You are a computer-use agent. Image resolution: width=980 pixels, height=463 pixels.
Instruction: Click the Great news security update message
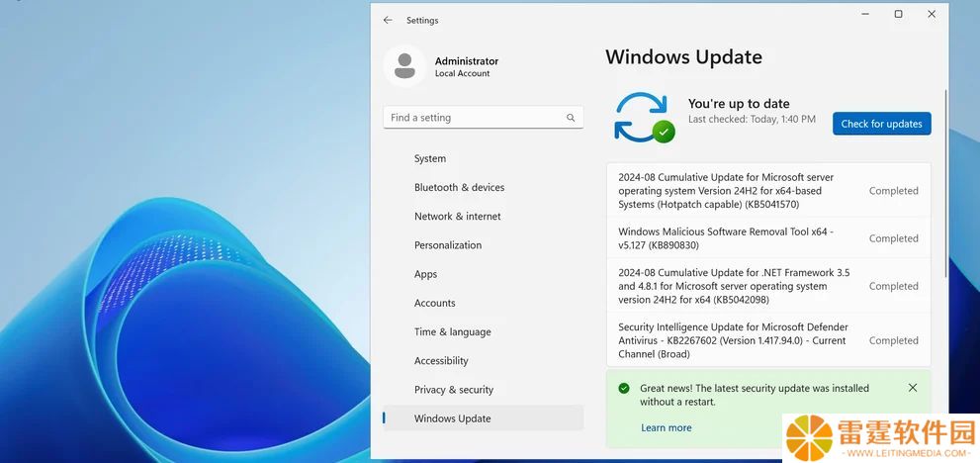[x=755, y=395]
